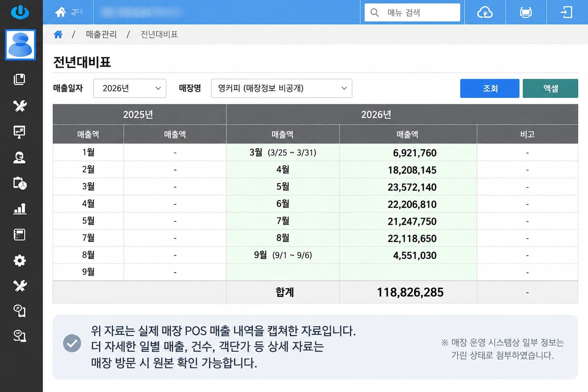Click the 1월 row in 2025 column
Viewport: 588px width, 392px height.
pos(88,152)
